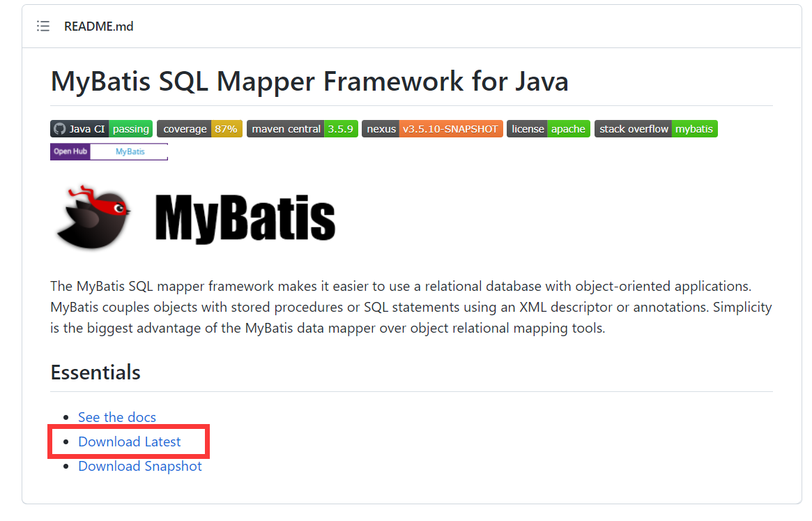Click the stack overflow mybatis badge
The image size is (812, 521).
coord(656,128)
